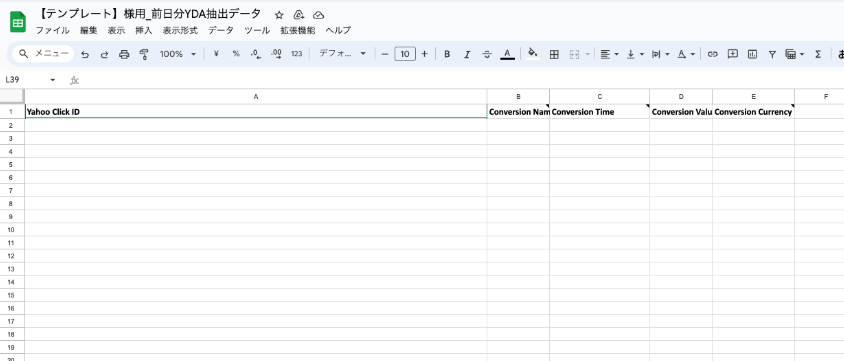Open the 100% zoom dropdown
The height and width of the screenshot is (361, 844).
[x=178, y=54]
